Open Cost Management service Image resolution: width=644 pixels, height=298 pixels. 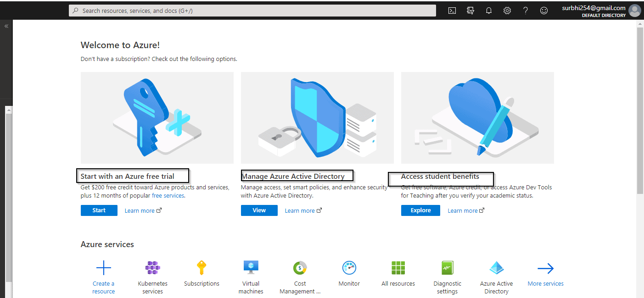point(300,268)
